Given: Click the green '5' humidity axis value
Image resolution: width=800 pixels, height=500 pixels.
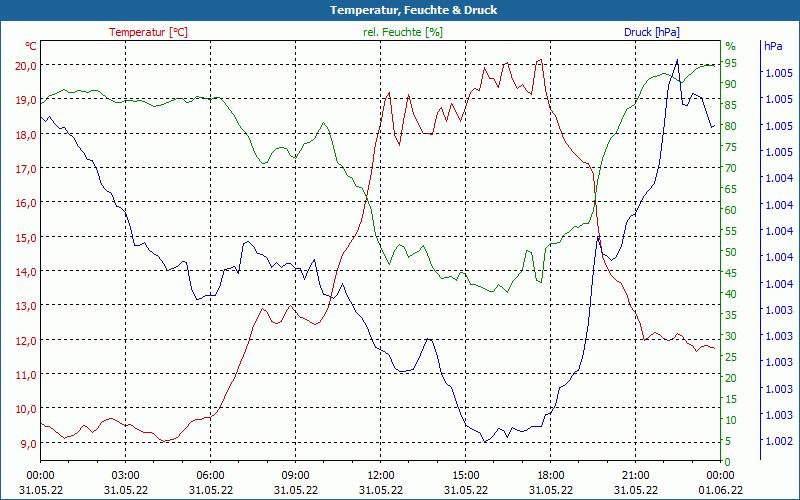Looking at the screenshot, I should click(728, 441).
